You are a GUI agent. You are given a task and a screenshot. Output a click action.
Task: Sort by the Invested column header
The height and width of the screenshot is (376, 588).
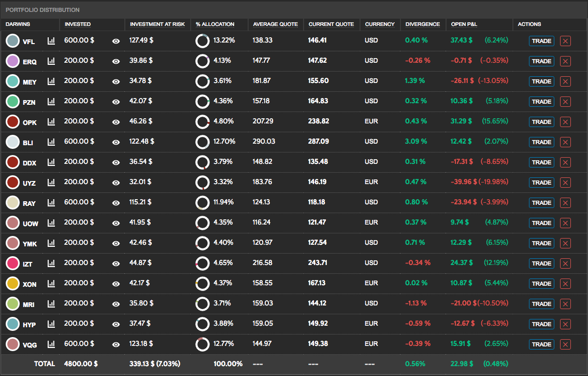point(77,24)
